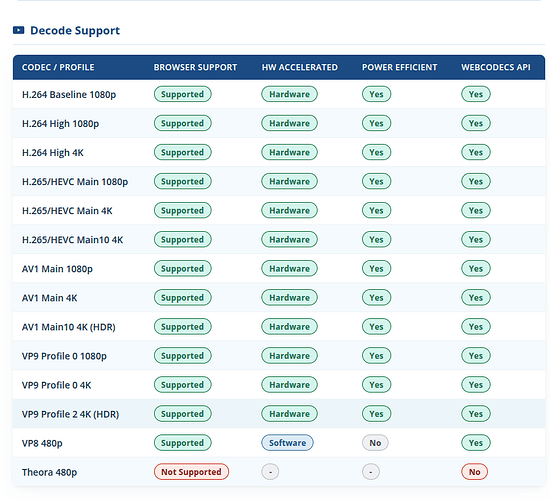Image resolution: width=550 pixels, height=500 pixels.
Task: Click power efficient Yes for H.265/HEVC Main10 4K
Action: point(376,240)
